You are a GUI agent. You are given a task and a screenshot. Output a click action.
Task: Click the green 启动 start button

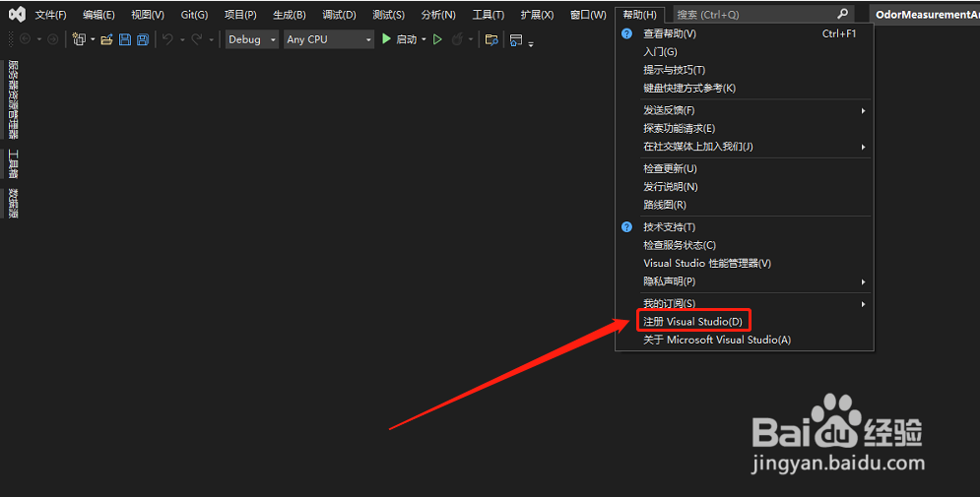click(x=399, y=39)
